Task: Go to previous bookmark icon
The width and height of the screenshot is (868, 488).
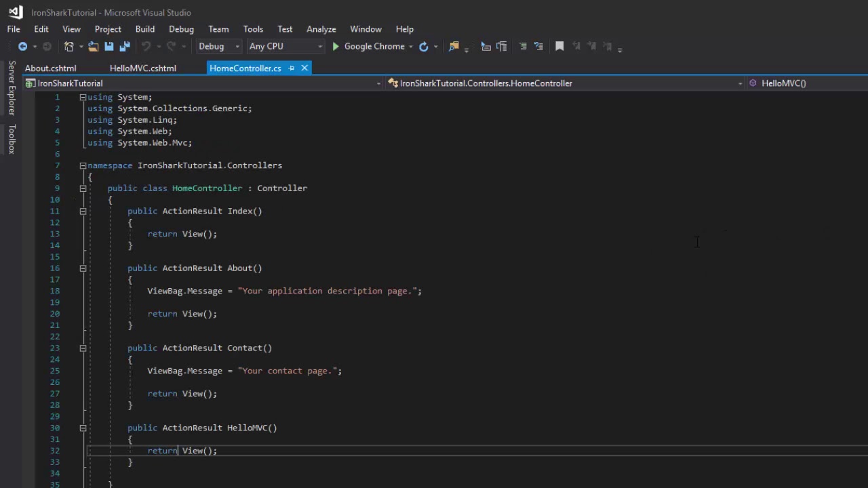Action: coord(576,47)
